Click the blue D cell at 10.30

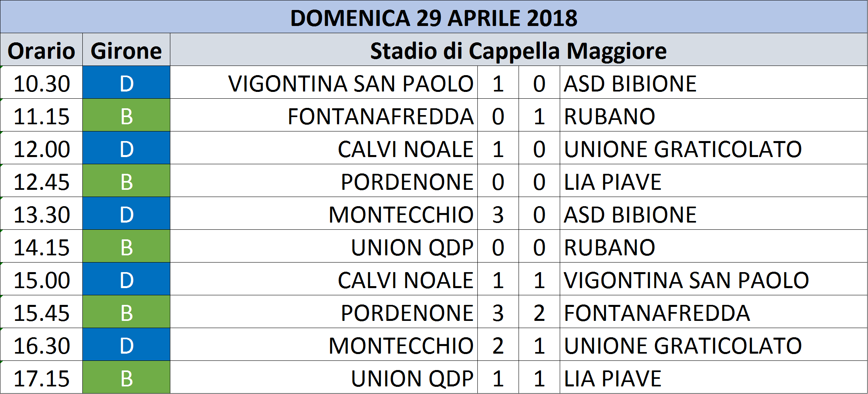(x=126, y=82)
